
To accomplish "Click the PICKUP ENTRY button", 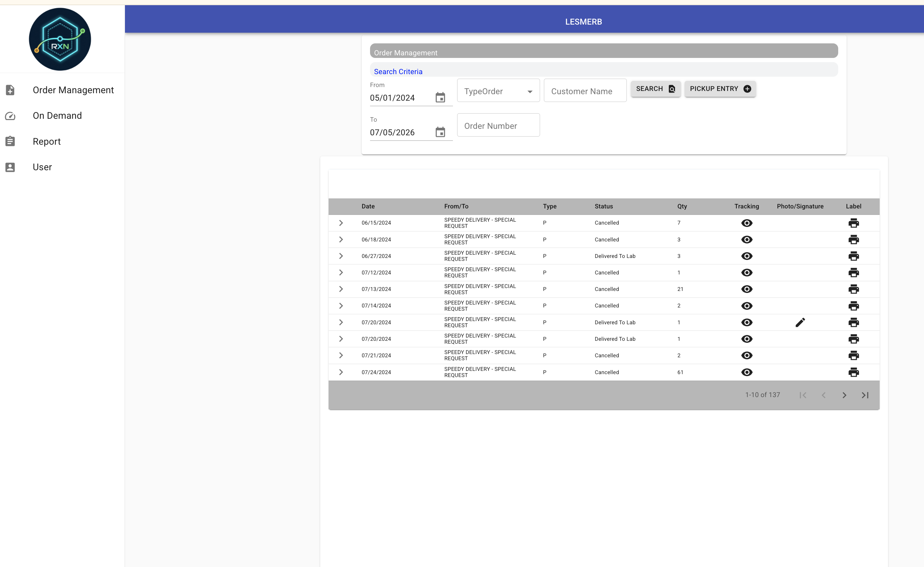I will click(720, 89).
